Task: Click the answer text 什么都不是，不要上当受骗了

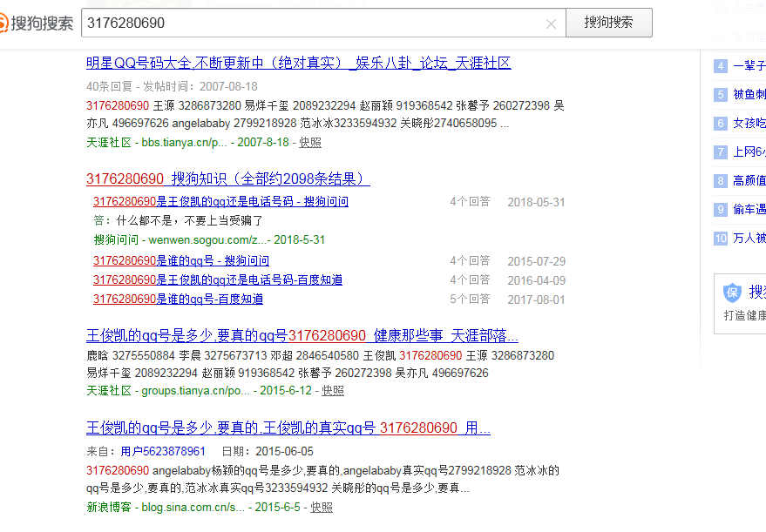Action: tap(190, 220)
